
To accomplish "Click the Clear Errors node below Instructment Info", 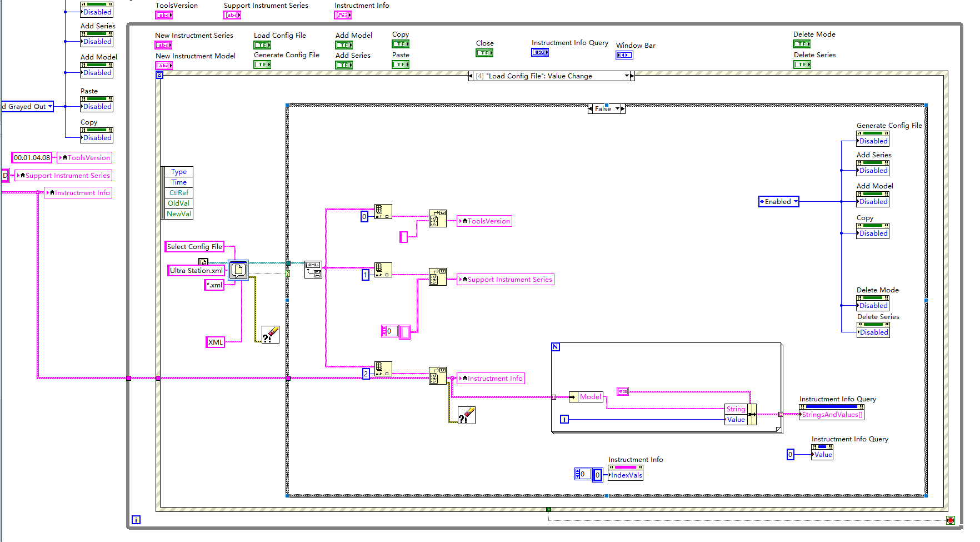I will point(467,415).
